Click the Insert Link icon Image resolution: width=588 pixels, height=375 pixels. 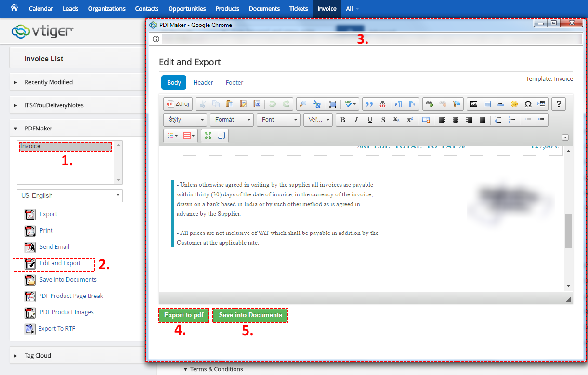(430, 104)
